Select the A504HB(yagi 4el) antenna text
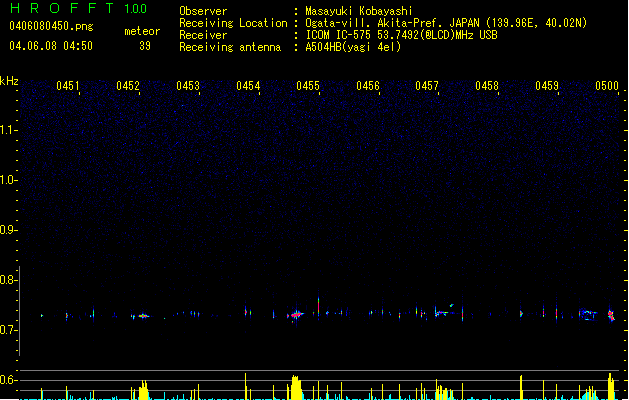Viewport: 629px width, 400px height. click(353, 47)
